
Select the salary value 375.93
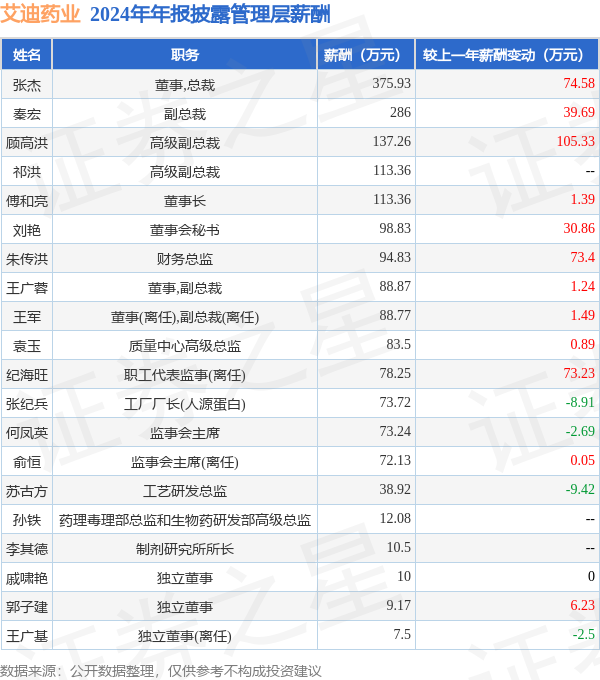[391, 83]
